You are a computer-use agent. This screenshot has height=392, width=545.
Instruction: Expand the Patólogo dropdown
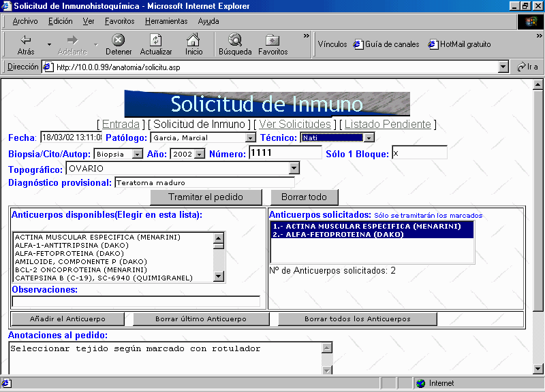[250, 138]
